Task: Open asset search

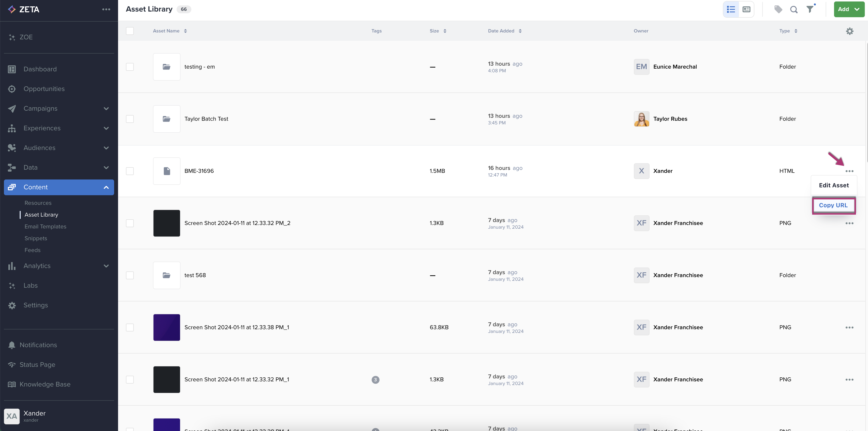Action: (x=794, y=9)
